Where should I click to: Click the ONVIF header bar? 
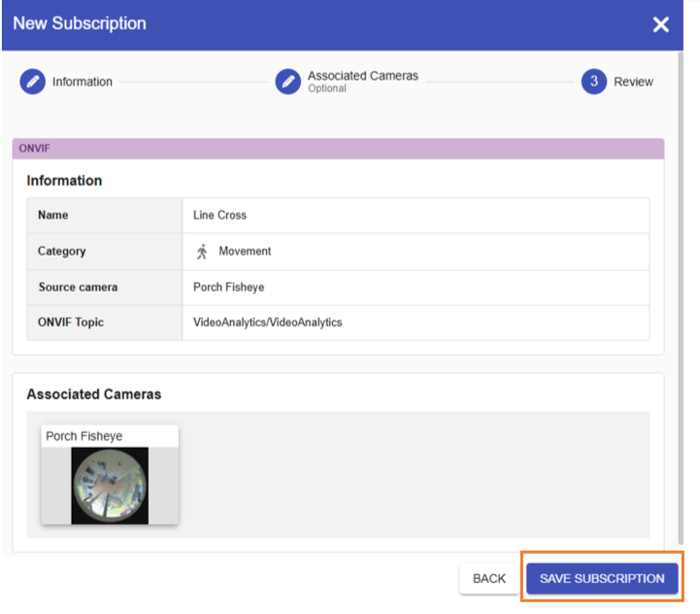click(x=338, y=149)
